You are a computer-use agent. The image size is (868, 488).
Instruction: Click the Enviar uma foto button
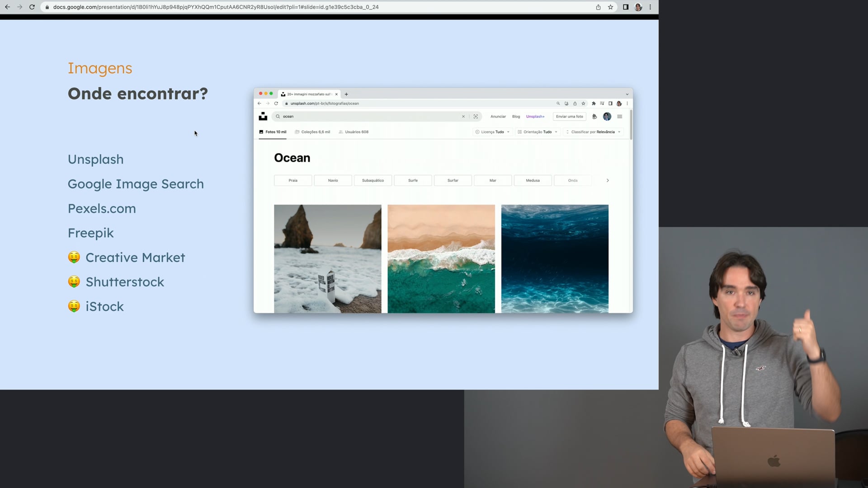click(x=569, y=117)
